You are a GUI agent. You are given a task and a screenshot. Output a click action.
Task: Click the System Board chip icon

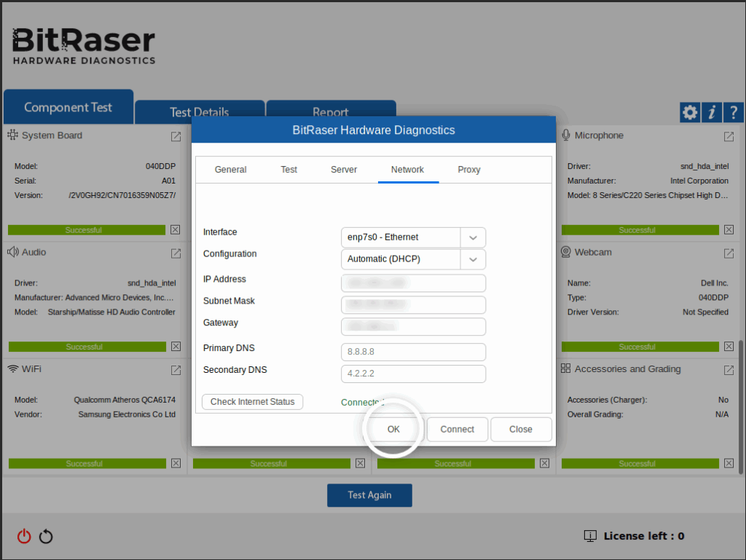pyautogui.click(x=13, y=135)
